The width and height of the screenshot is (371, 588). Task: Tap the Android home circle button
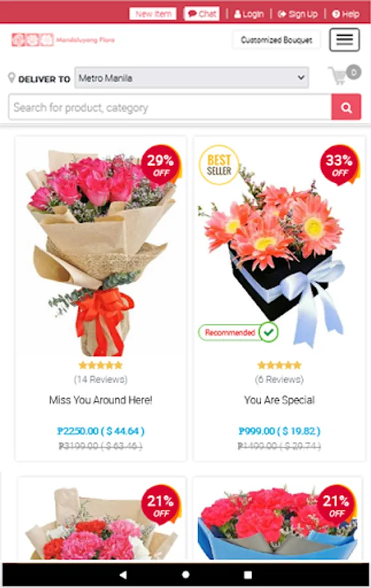[185, 574]
